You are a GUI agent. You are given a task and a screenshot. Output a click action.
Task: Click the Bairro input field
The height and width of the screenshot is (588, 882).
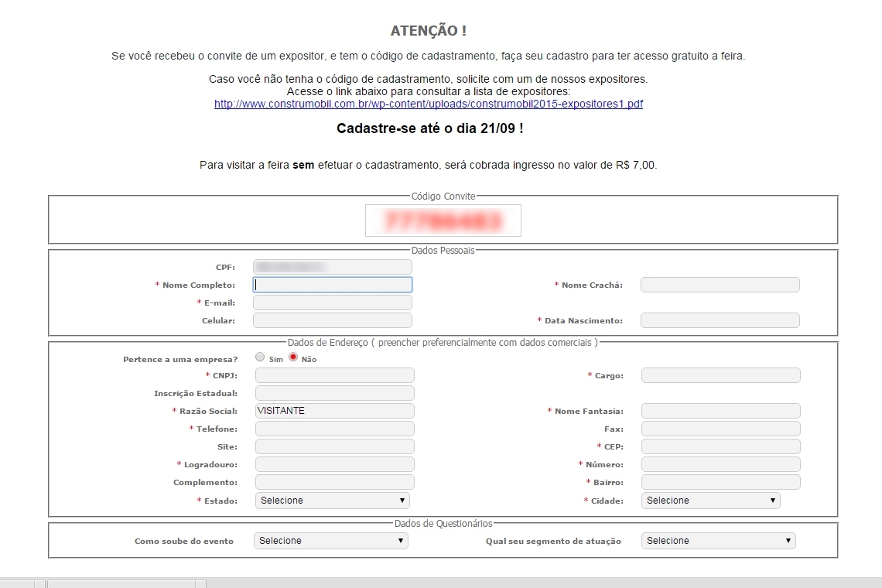[x=720, y=482]
